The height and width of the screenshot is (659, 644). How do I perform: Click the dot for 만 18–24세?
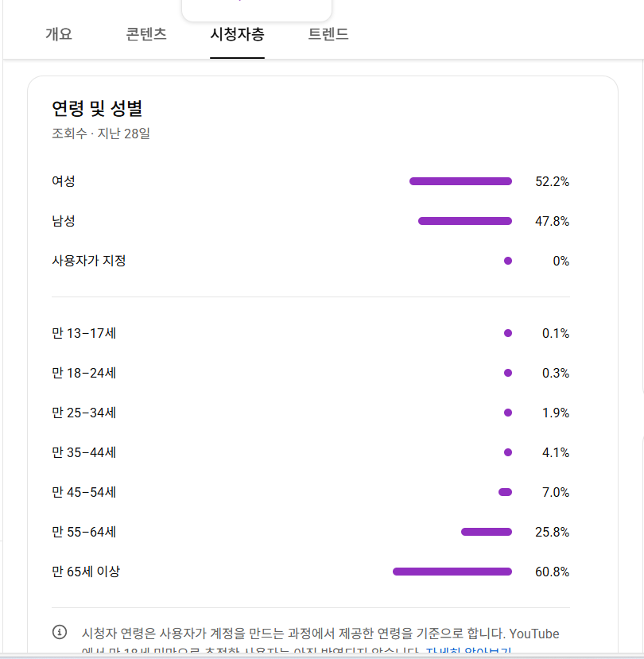508,373
